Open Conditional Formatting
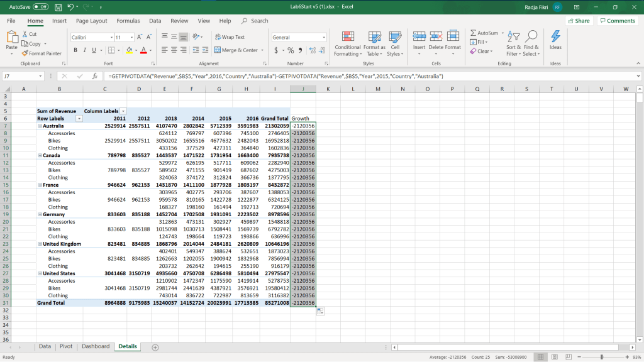The height and width of the screenshot is (362, 644). pos(348,36)
